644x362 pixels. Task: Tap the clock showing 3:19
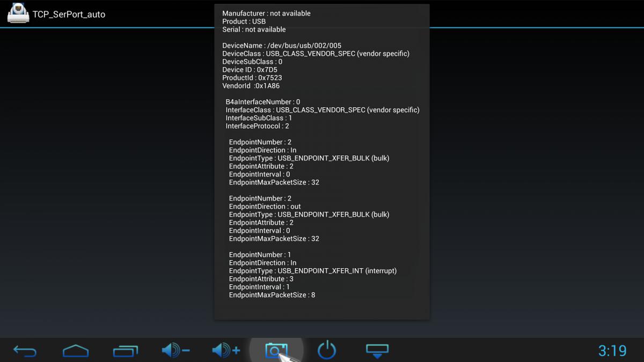(x=612, y=351)
